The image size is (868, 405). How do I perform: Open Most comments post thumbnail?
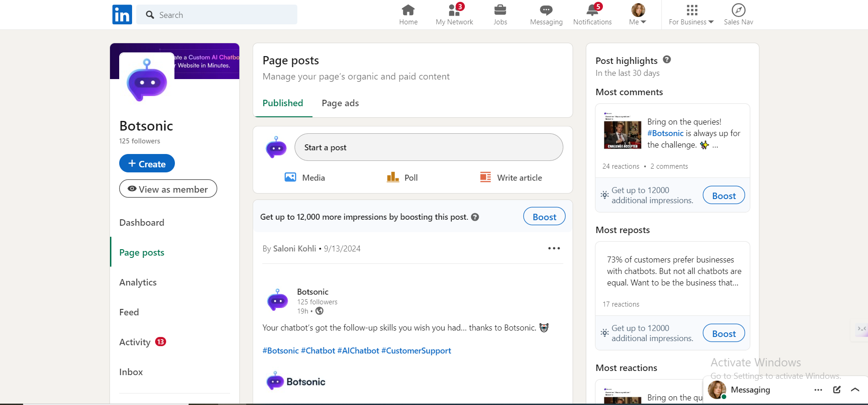(x=622, y=131)
